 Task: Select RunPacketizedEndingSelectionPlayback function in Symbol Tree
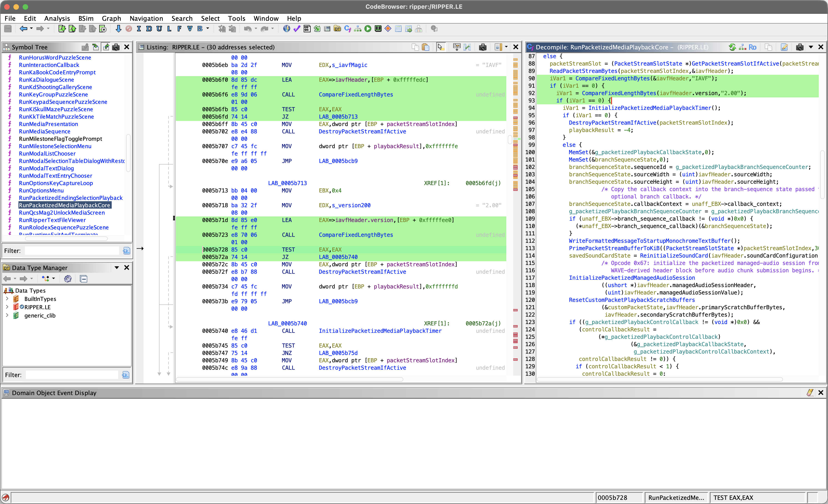(71, 198)
